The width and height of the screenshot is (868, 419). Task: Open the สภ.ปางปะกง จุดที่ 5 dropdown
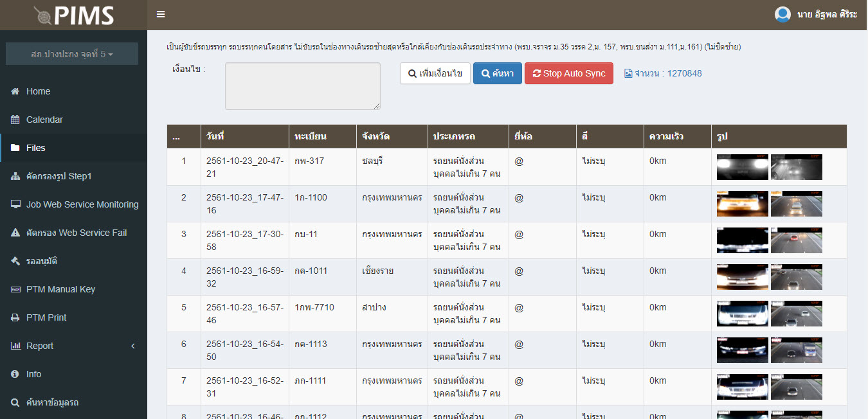[x=72, y=54]
